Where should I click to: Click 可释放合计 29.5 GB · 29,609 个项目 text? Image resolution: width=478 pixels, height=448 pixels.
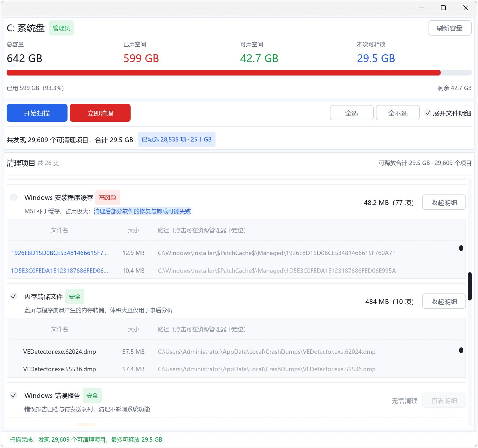click(425, 163)
